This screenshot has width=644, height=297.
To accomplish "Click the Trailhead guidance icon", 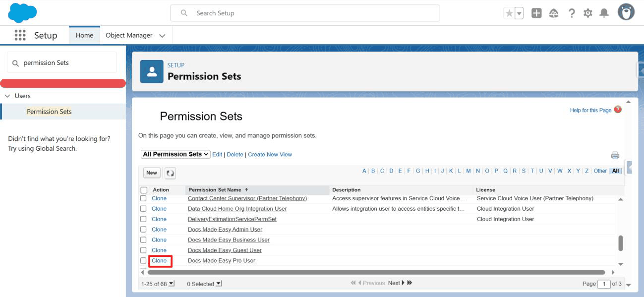I will pos(554,13).
